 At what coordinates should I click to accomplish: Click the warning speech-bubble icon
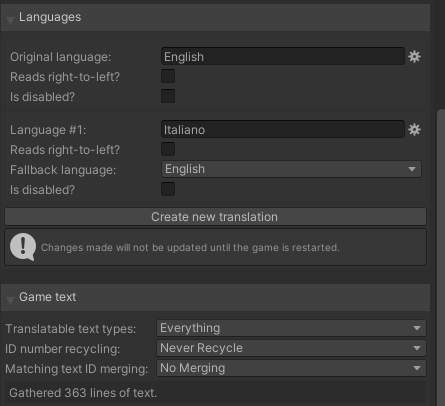[x=23, y=247]
